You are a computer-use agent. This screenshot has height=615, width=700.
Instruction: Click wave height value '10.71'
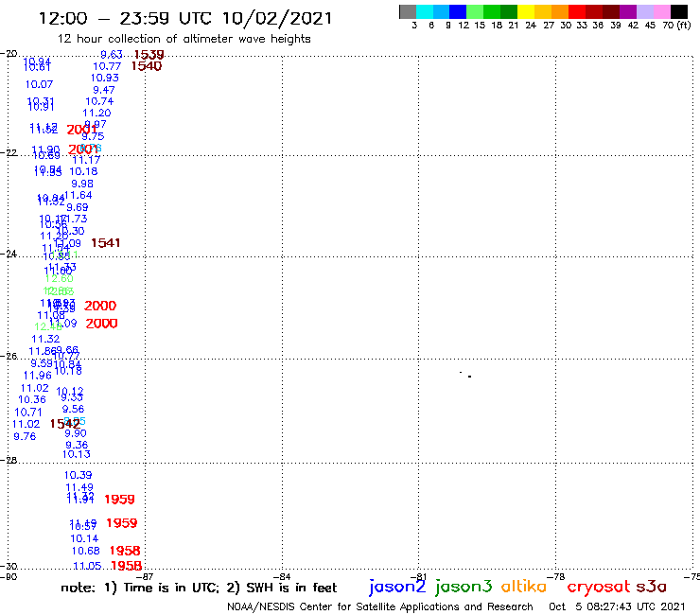pos(28,413)
